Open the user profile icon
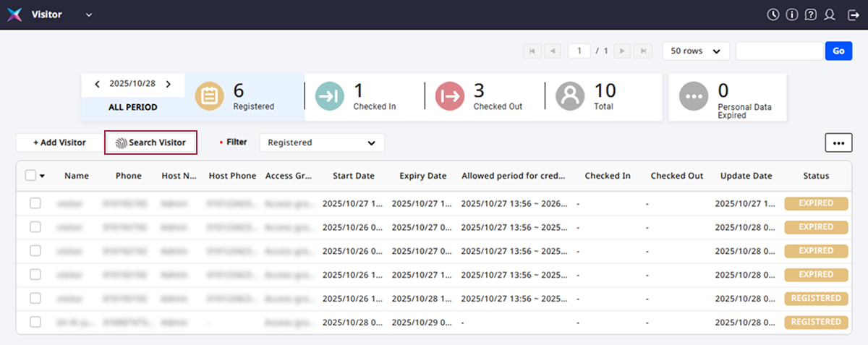Viewport: 868px width, 345px height. [x=830, y=14]
